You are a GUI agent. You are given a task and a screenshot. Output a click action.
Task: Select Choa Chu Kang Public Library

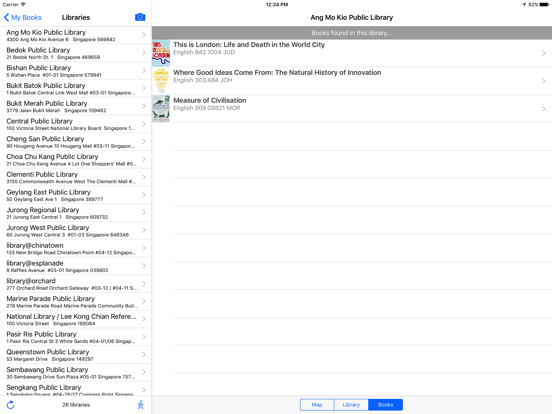tap(76, 159)
